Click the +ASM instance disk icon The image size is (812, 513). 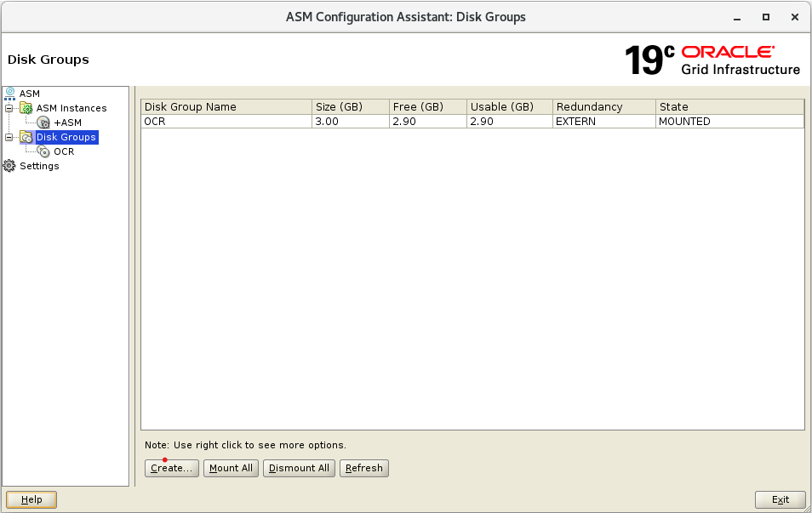point(43,123)
